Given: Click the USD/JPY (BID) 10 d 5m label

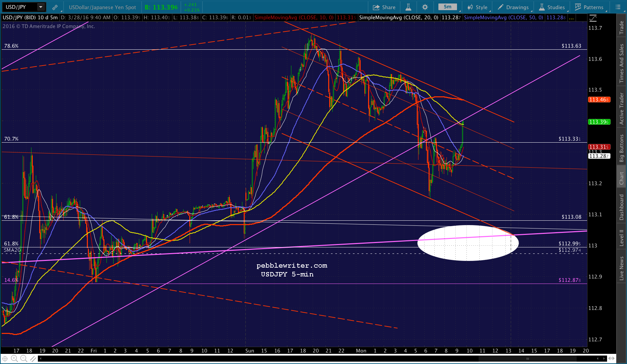Looking at the screenshot, I should click(x=30, y=18).
